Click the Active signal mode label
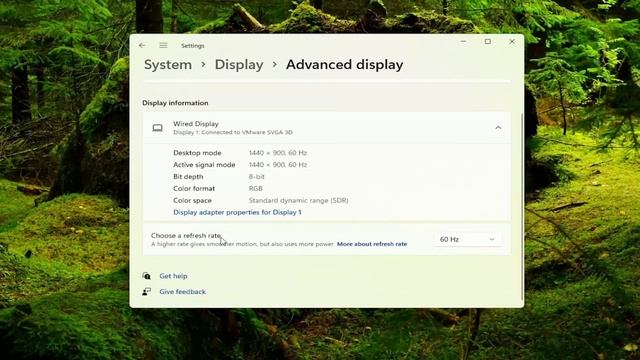 [204, 164]
